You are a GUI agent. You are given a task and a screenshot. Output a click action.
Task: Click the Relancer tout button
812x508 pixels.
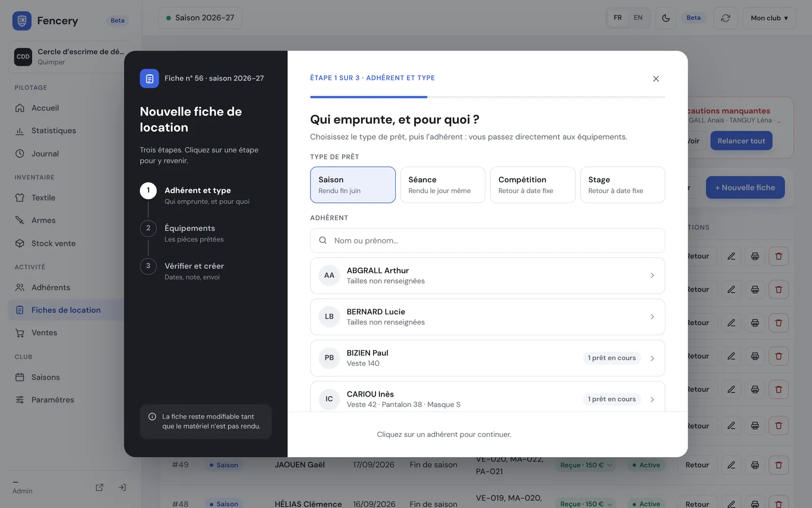click(741, 141)
